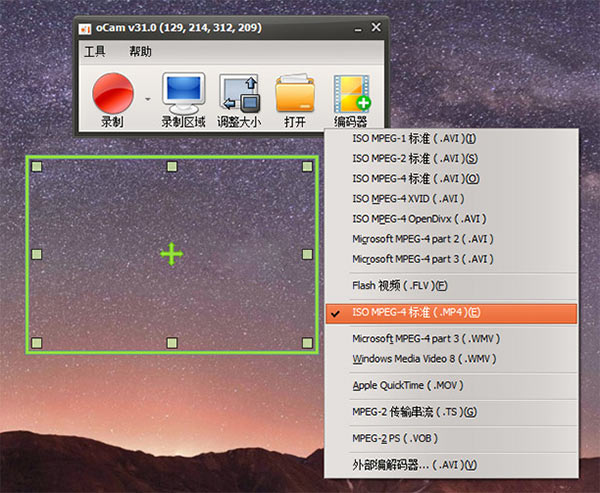
Task: Click top-right handle of capture frame
Action: tap(307, 167)
